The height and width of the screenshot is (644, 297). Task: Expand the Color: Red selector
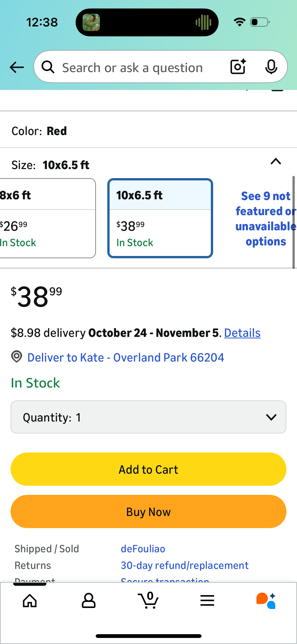pyautogui.click(x=148, y=131)
